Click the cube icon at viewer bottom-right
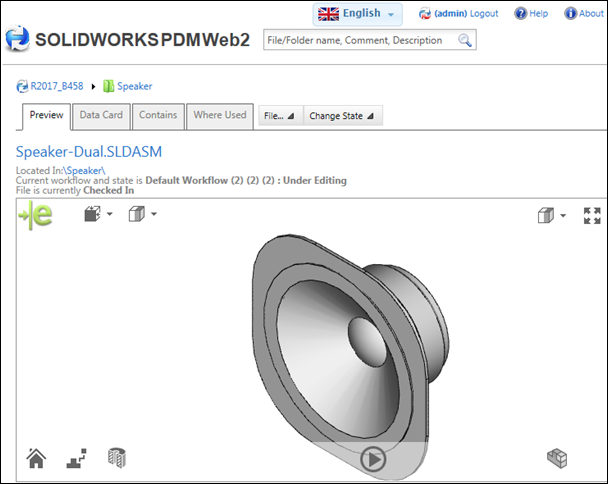 coord(557,459)
